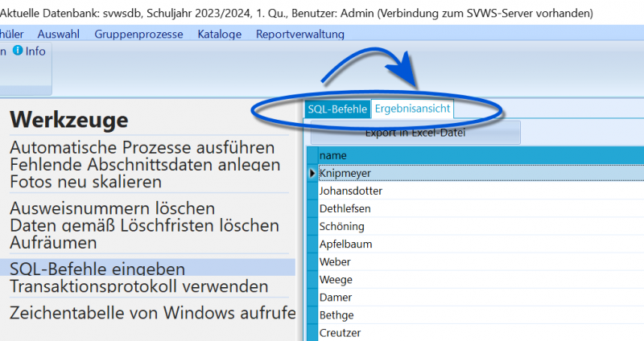This screenshot has height=341, width=644.
Task: Select the Apfelbaum row
Action: [x=481, y=244]
